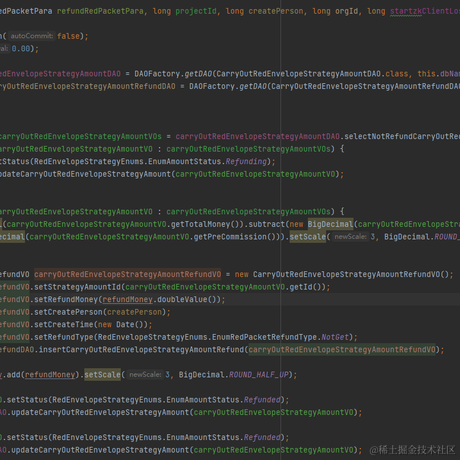
Task: Click the highlighted BigDecimal after subtract(new
Action: point(330,224)
